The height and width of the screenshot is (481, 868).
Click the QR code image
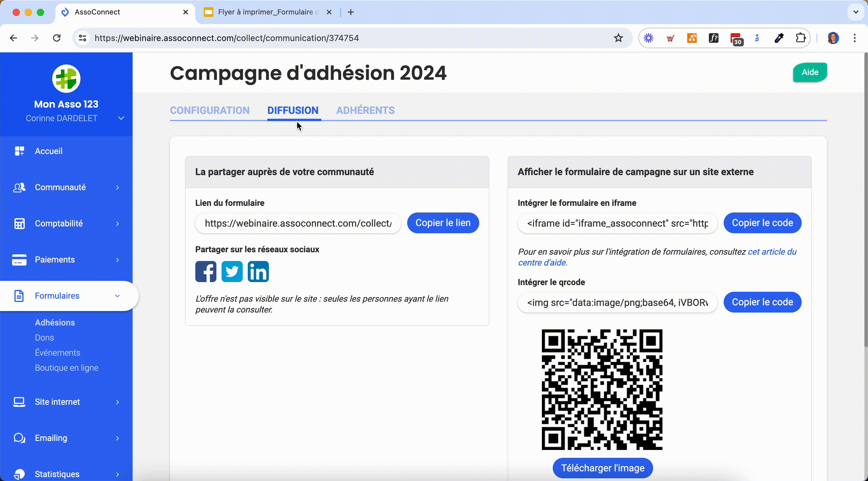click(x=602, y=389)
